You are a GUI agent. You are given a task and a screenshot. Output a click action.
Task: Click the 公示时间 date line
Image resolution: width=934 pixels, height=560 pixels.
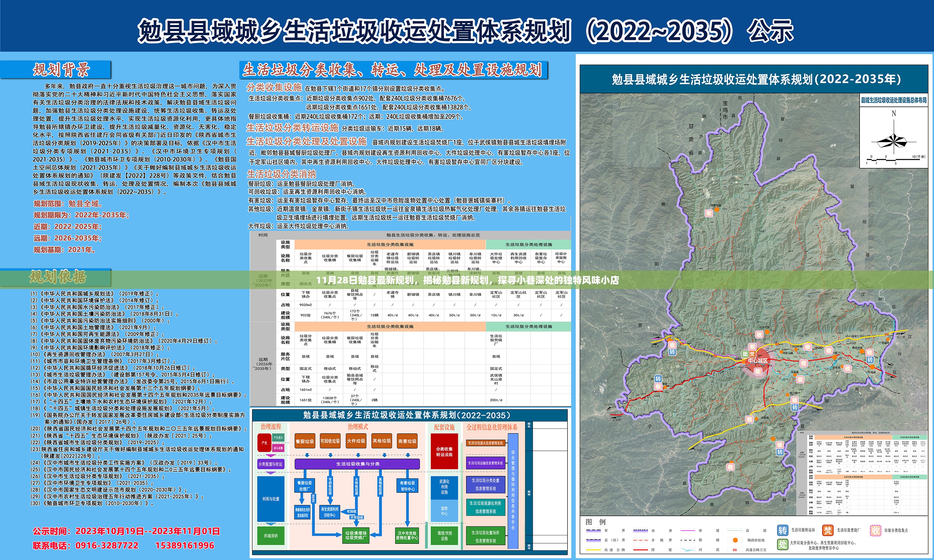point(126,531)
